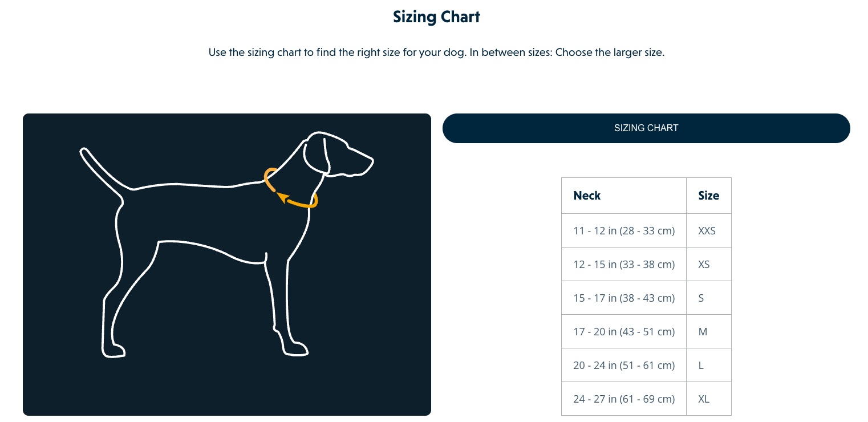Choose the XL size cell
Image resolution: width=868 pixels, height=422 pixels.
pos(704,399)
